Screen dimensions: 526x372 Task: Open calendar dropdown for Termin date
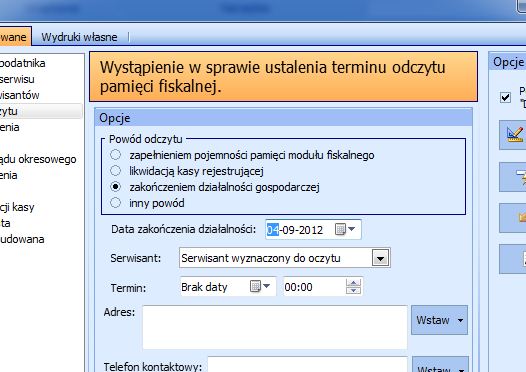click(x=260, y=286)
